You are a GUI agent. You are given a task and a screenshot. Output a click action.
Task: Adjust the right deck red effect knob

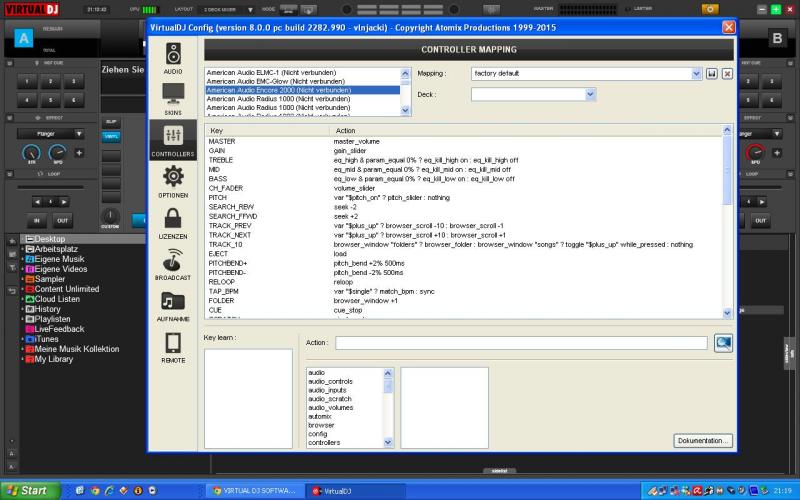756,153
